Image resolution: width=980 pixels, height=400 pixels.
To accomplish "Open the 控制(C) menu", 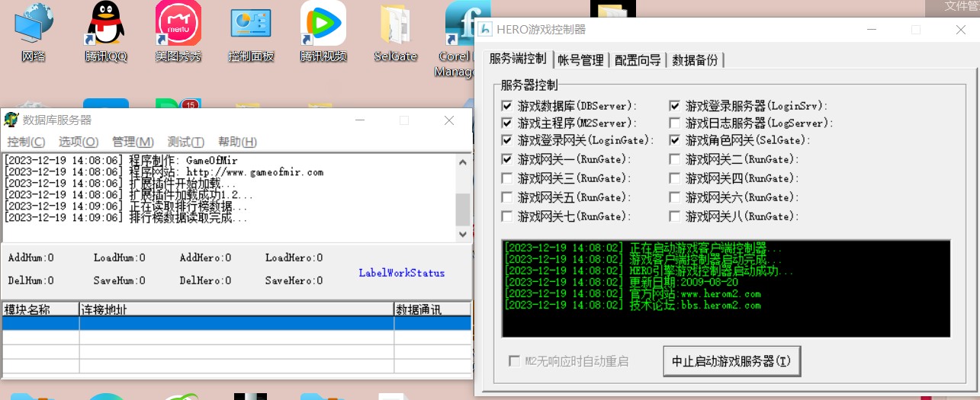I will click(26, 142).
